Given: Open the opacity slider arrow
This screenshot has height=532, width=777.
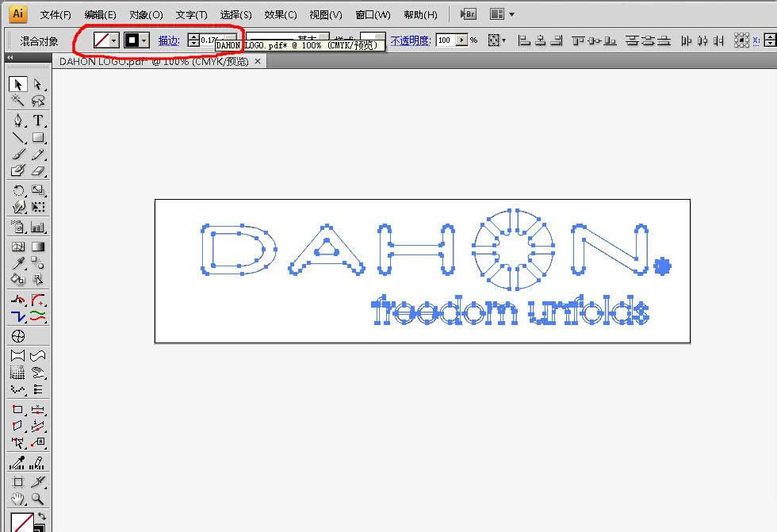Looking at the screenshot, I should tap(461, 40).
